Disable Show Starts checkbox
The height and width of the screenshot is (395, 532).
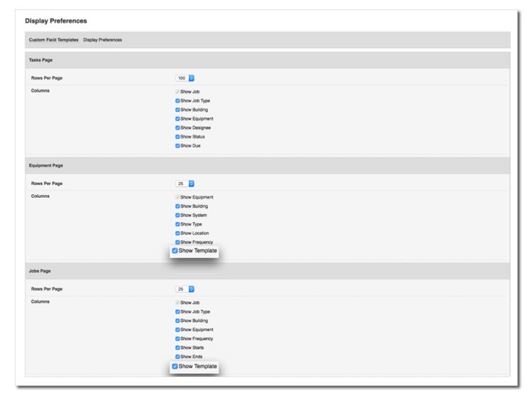pos(177,347)
